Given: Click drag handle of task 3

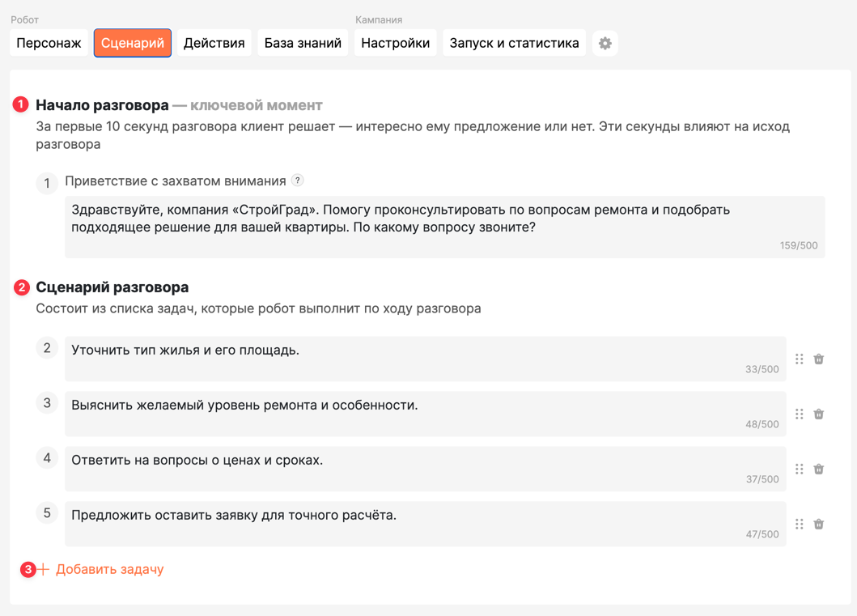Looking at the screenshot, I should [799, 414].
